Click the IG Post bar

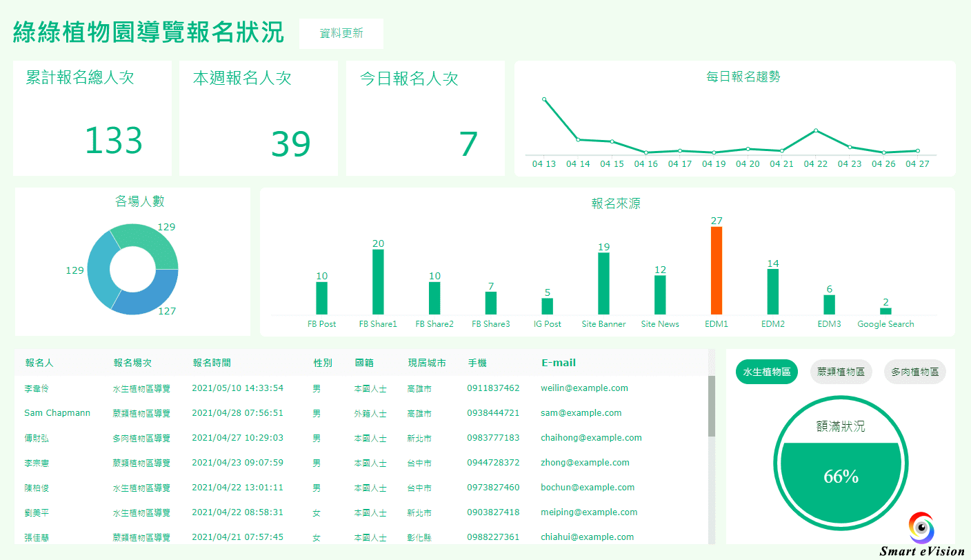[548, 306]
